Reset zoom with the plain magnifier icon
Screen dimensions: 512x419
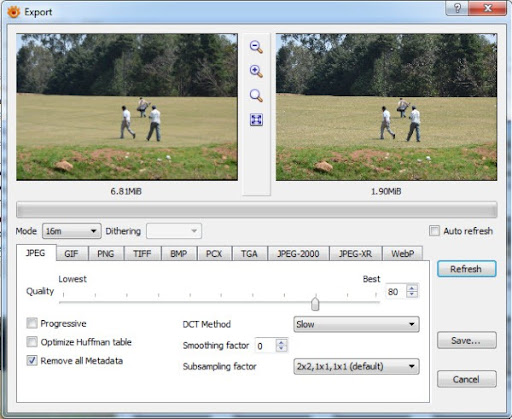coord(256,95)
